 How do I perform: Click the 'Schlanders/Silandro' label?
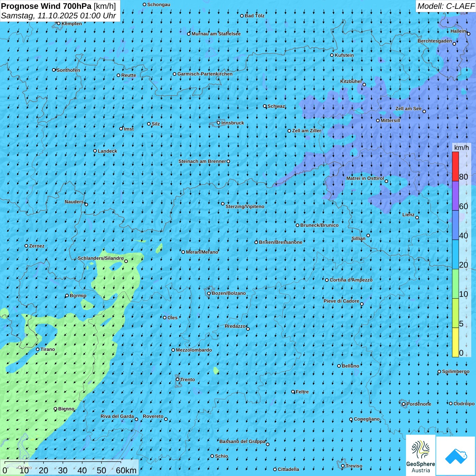tap(101, 258)
